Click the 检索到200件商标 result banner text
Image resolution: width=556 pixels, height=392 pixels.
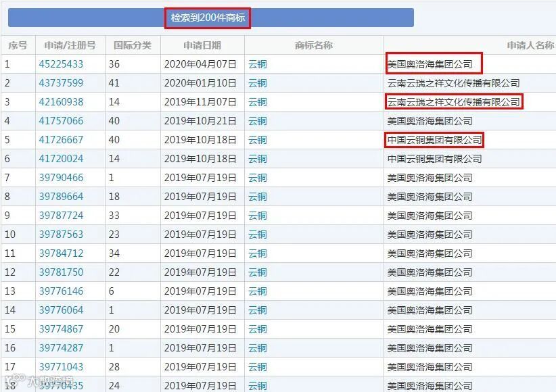(208, 18)
